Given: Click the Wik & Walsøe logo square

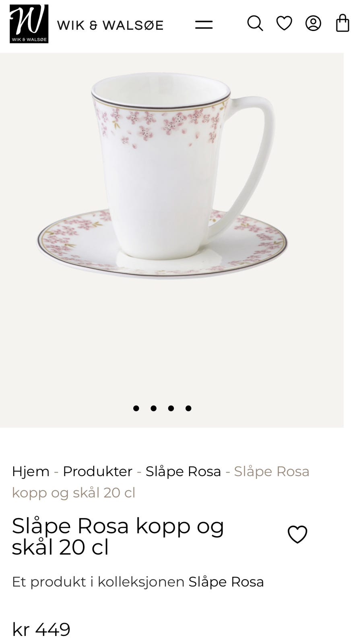Looking at the screenshot, I should pos(29,24).
